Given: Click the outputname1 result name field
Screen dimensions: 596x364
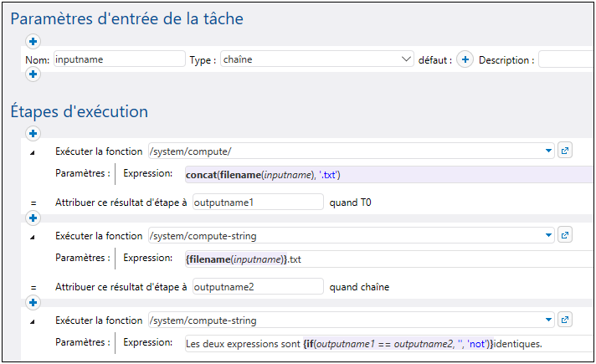Looking at the screenshot, I should pyautogui.click(x=257, y=202).
